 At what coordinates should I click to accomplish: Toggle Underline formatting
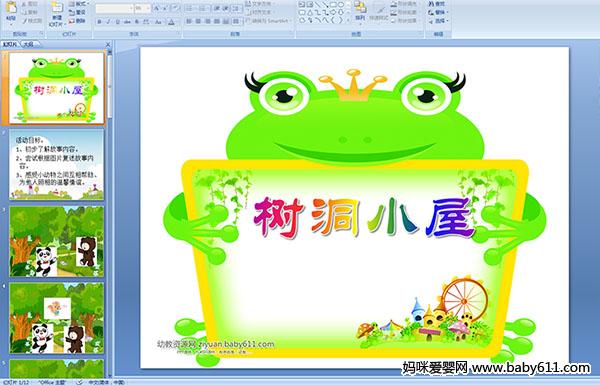[x=117, y=22]
